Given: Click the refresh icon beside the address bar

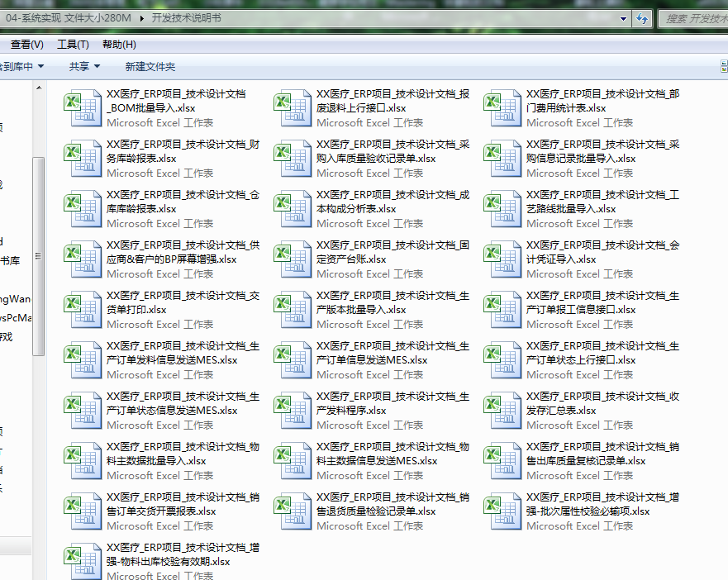Looking at the screenshot, I should 642,18.
